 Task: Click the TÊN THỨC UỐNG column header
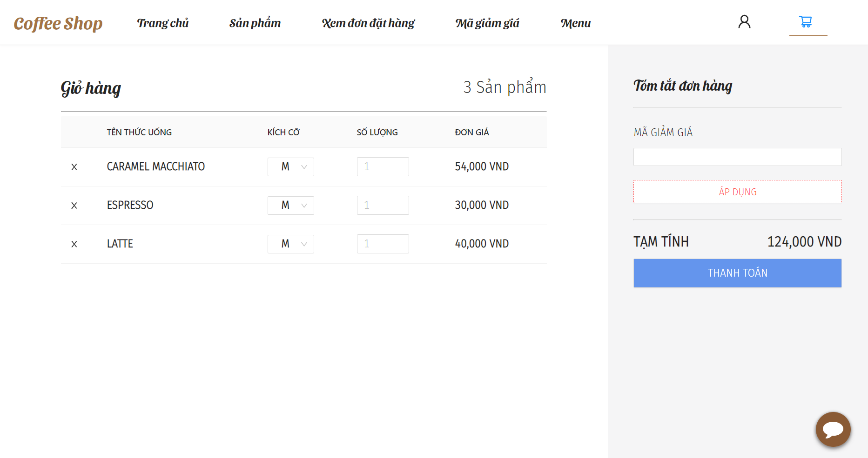[x=139, y=132]
